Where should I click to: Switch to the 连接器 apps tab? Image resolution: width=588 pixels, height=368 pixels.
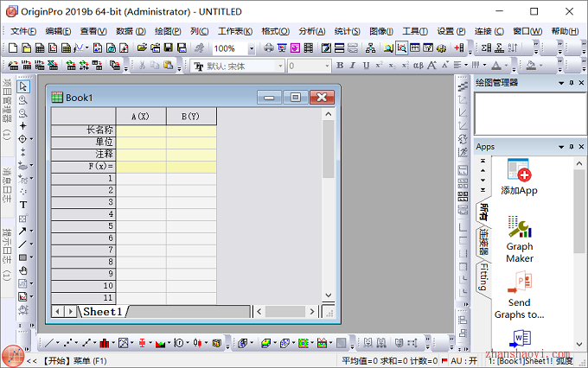click(483, 242)
